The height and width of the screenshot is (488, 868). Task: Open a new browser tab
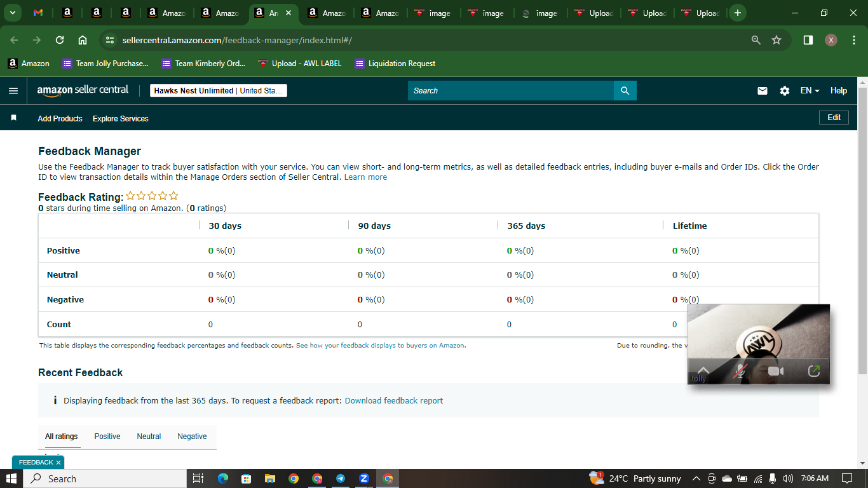737,13
